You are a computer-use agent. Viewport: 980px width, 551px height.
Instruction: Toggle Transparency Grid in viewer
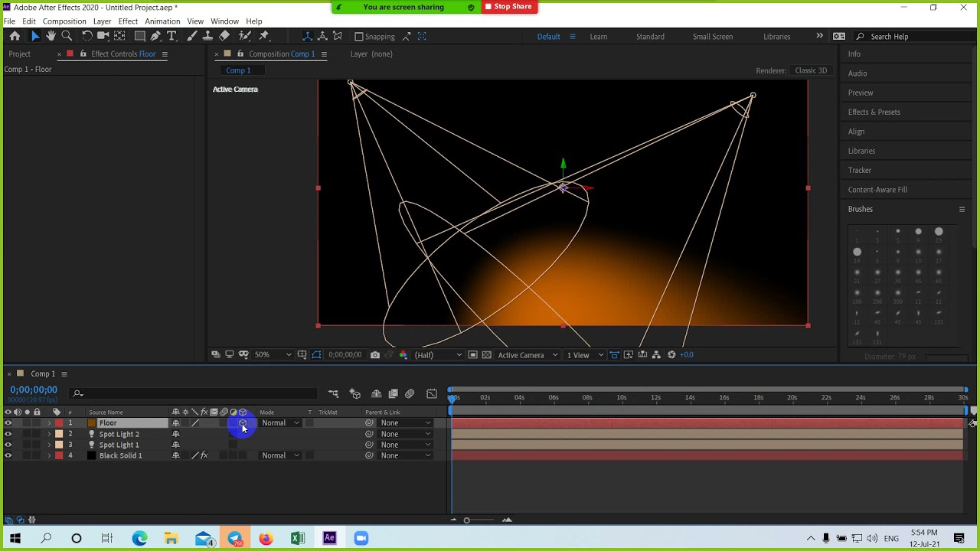click(486, 354)
